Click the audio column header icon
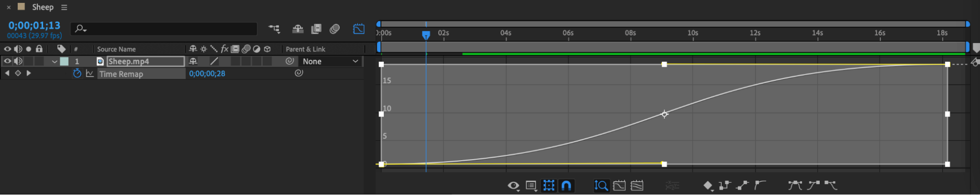Image resolution: width=980 pixels, height=195 pixels. (x=18, y=49)
